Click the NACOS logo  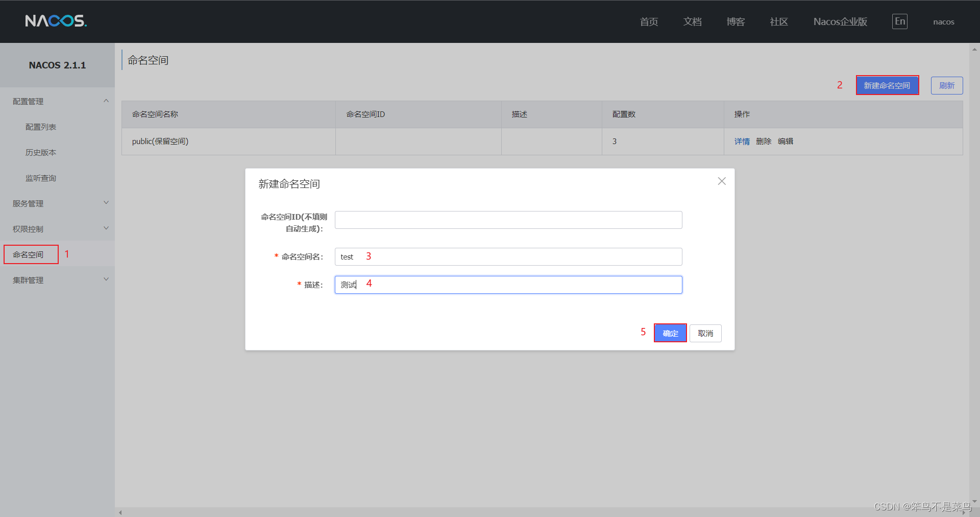pos(56,21)
